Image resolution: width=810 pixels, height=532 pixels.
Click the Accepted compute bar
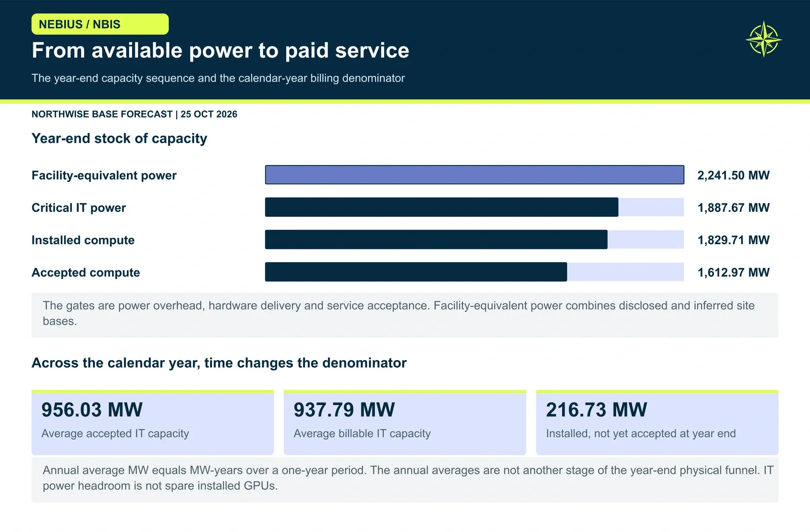416,272
